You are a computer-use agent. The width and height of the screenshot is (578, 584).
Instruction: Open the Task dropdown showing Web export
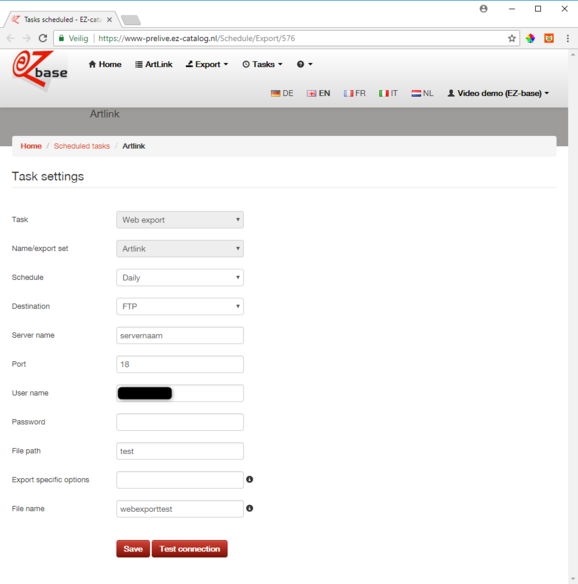coord(180,220)
